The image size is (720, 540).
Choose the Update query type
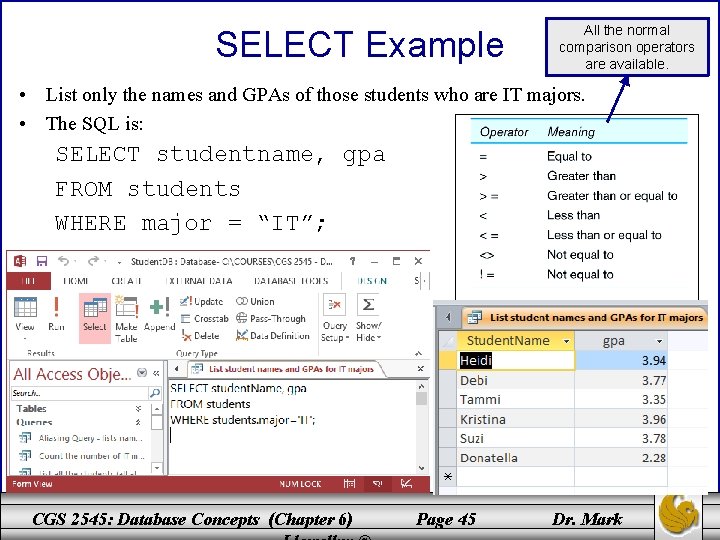point(202,301)
